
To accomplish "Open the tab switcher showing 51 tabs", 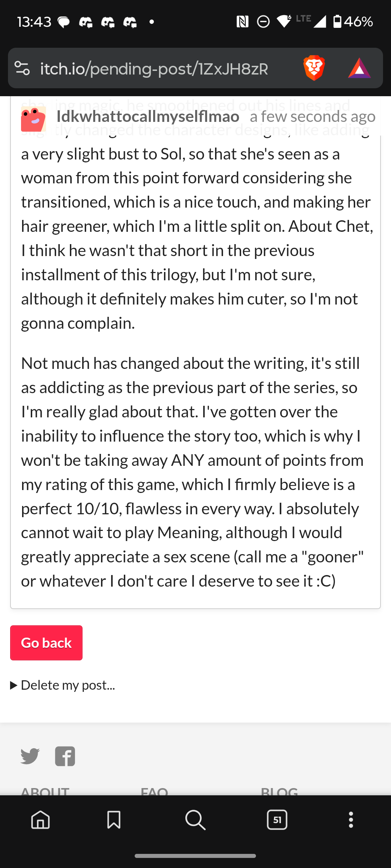I will tap(277, 820).
